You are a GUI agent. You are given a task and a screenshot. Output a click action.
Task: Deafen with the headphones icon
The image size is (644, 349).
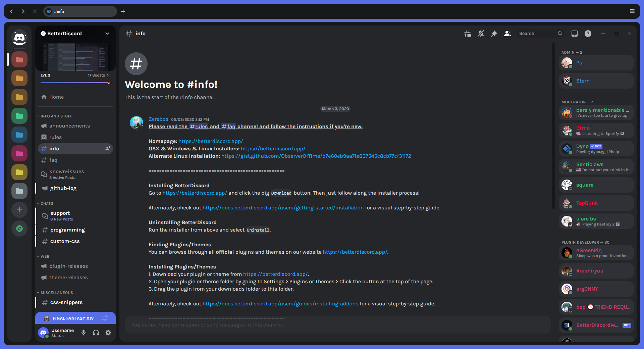[96, 333]
